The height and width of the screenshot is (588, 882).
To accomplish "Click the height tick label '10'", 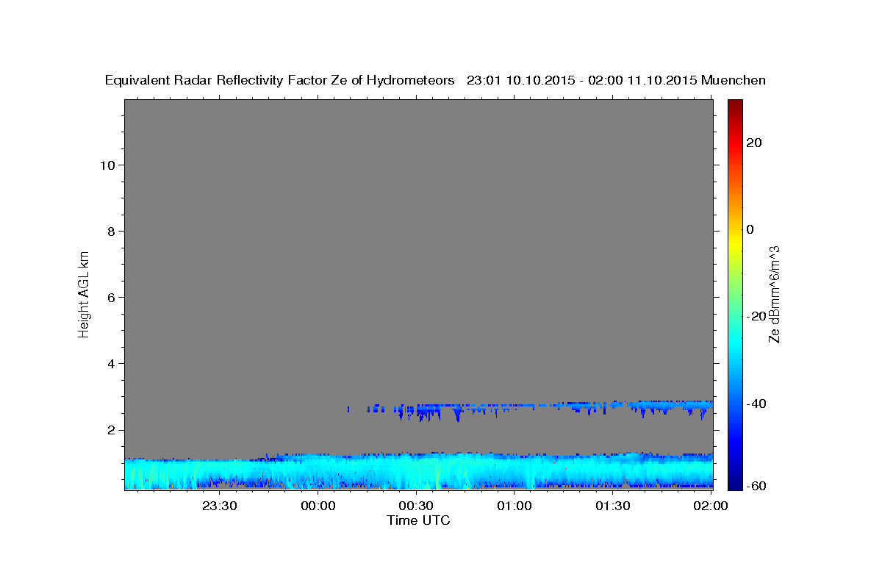I will [107, 165].
